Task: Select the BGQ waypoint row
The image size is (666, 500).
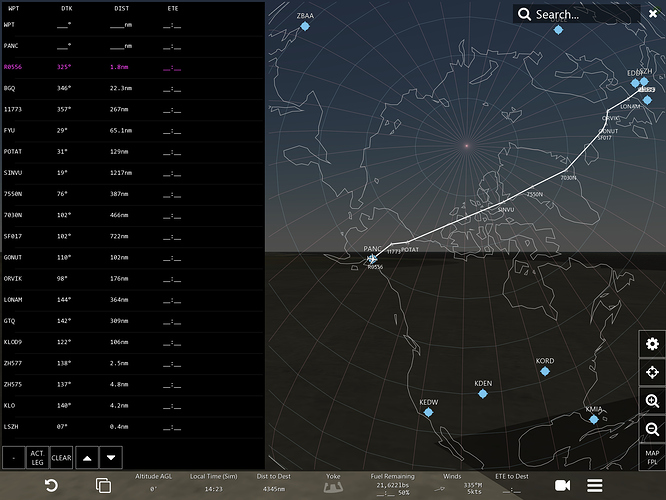Action: pos(133,88)
